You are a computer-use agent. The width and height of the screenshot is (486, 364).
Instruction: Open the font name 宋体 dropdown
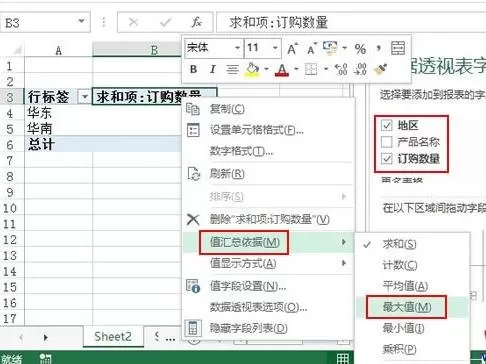click(x=237, y=48)
